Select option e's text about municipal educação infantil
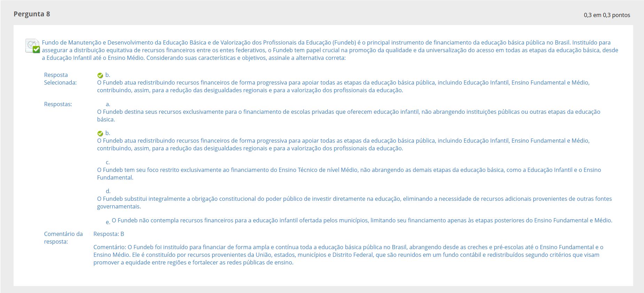 tap(362, 220)
